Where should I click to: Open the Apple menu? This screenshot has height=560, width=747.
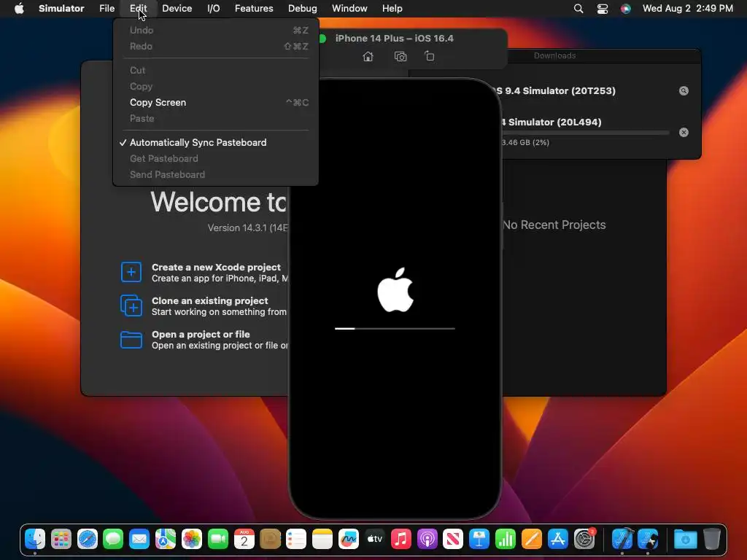point(19,9)
